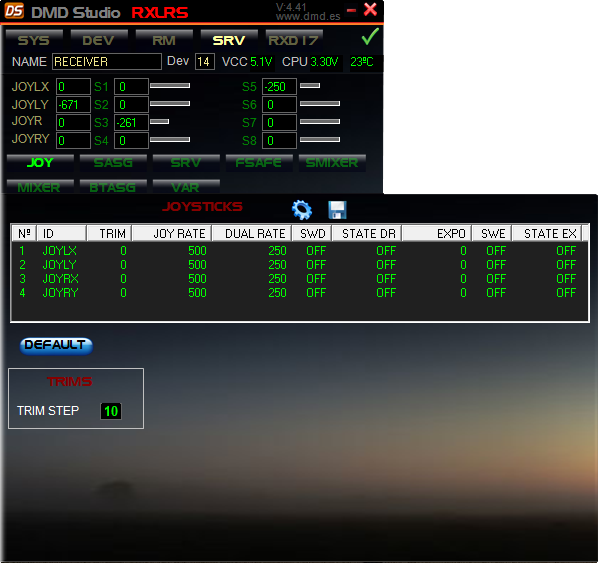The height and width of the screenshot is (563, 598).
Task: Open the BTASG section
Action: (x=113, y=187)
